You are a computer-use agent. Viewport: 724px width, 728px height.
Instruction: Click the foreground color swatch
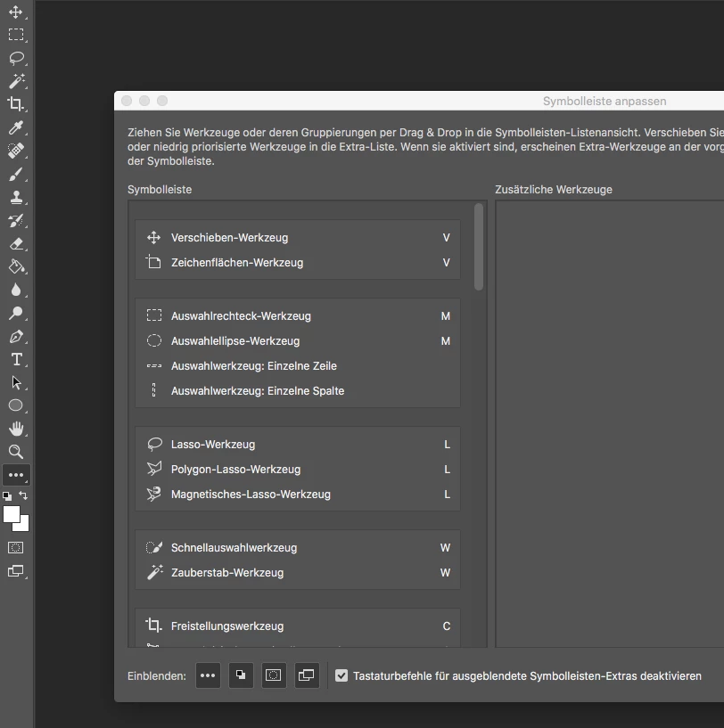click(x=12, y=514)
